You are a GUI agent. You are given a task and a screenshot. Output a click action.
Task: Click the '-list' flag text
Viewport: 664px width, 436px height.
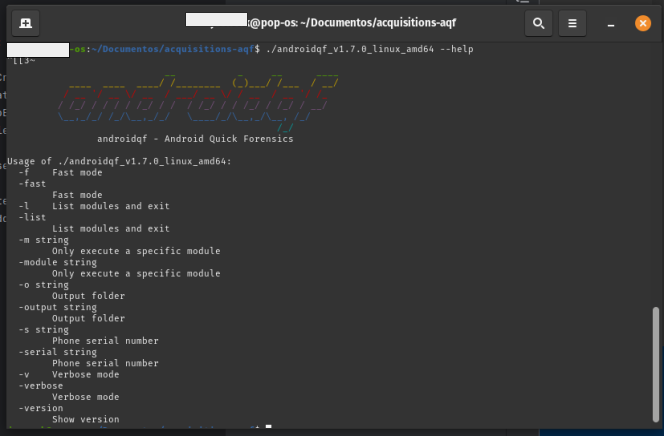click(x=32, y=217)
